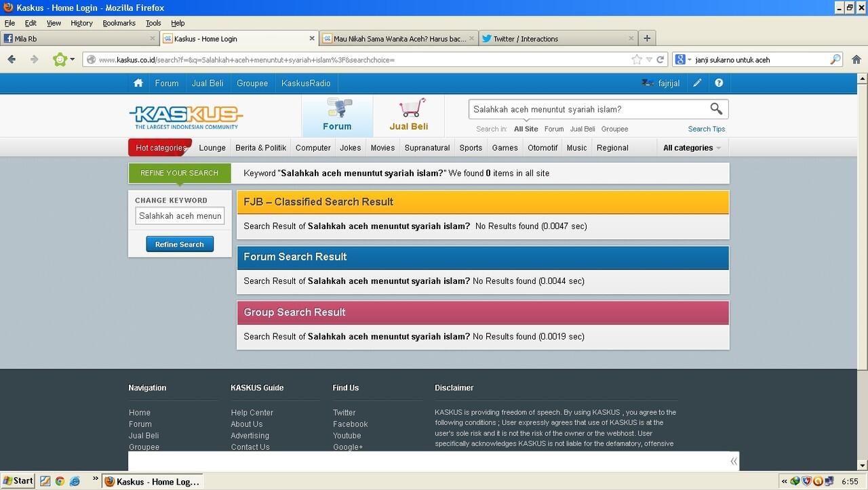This screenshot has height=490, width=868.
Task: Open the Otomotif category
Action: point(542,148)
